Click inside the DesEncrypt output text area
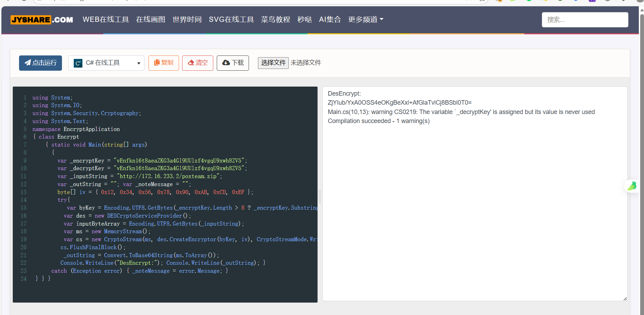644x315 pixels. [474, 208]
